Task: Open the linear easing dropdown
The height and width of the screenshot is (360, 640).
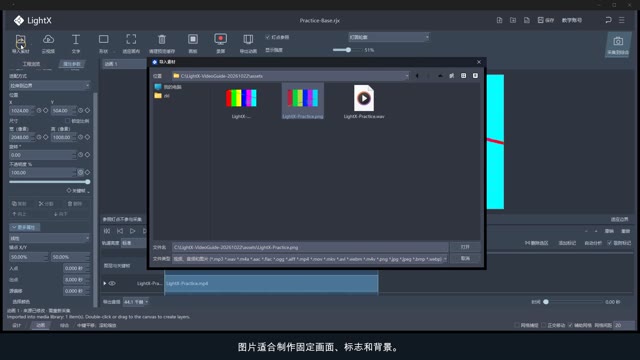Action: pyautogui.click(x=49, y=238)
